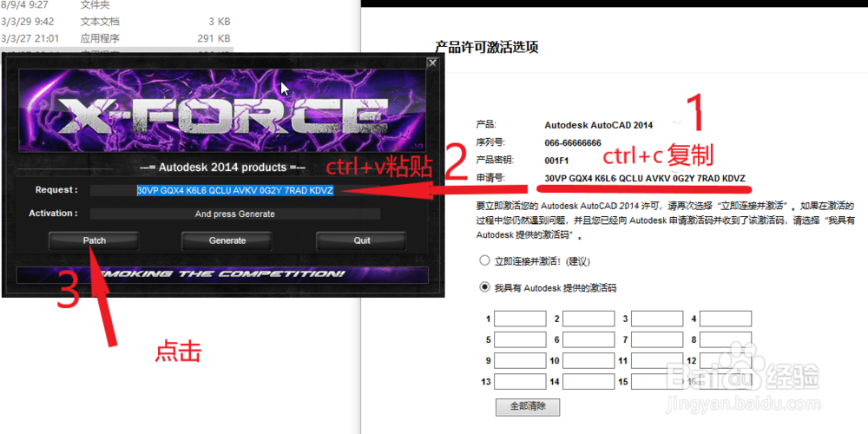Click the Quit button in X-Force
This screenshot has height=434, width=868.
361,240
